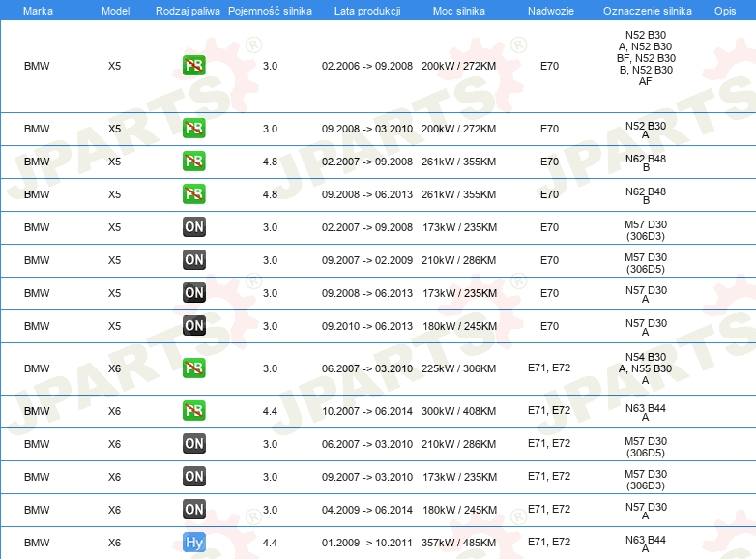Click BMW in the 357kW row
756x559 pixels.
point(37,543)
